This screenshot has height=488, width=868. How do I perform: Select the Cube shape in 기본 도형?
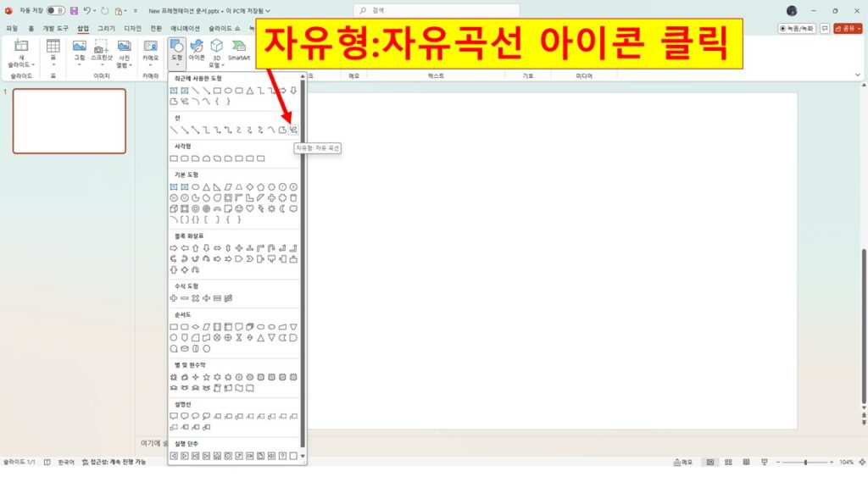174,208
